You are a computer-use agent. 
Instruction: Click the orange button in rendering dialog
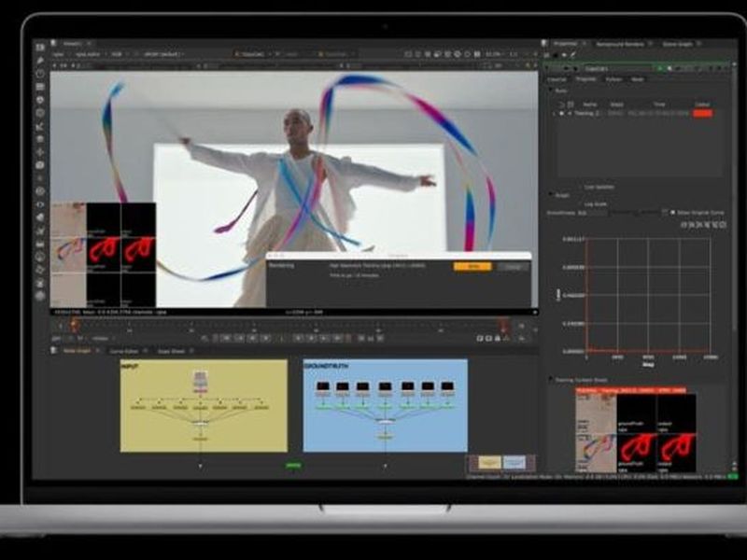472,266
